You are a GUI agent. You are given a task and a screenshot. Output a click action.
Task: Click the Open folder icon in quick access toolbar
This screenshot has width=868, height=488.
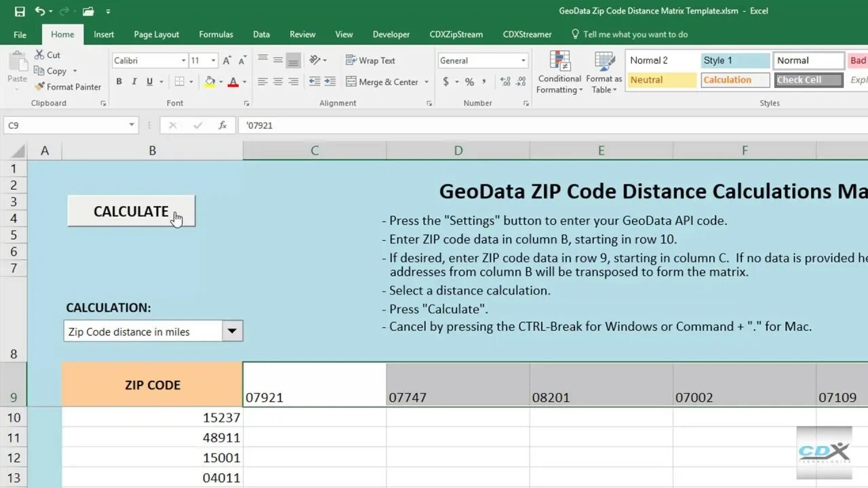(x=88, y=11)
